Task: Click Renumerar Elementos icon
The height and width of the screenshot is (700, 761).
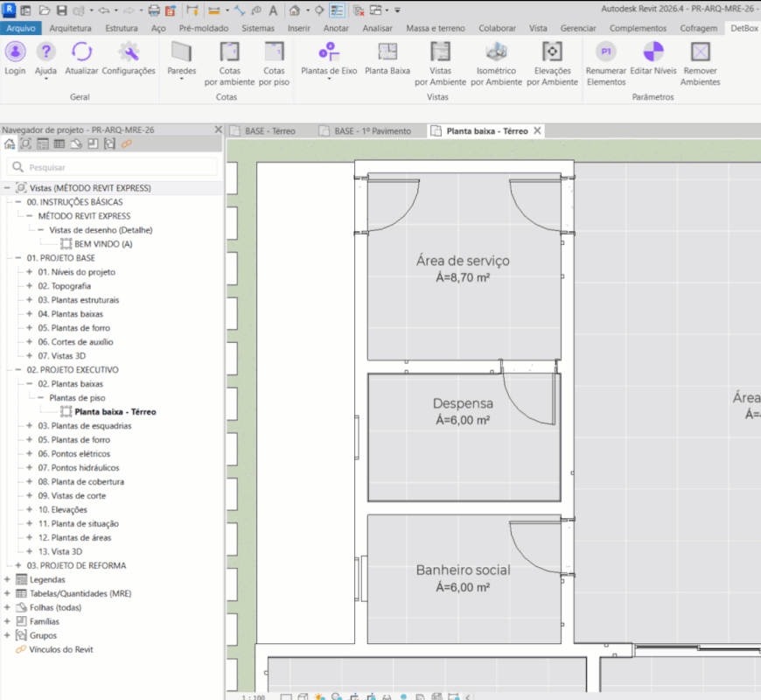Action: coord(605,52)
